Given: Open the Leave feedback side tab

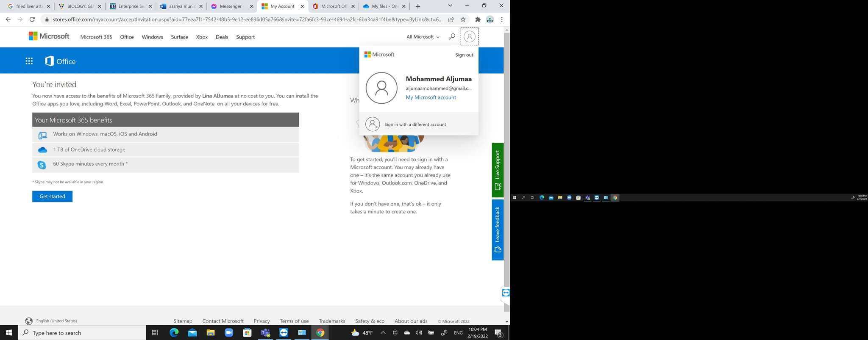Looking at the screenshot, I should coord(498,230).
